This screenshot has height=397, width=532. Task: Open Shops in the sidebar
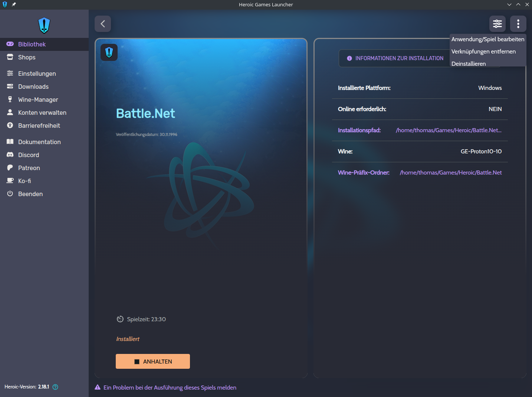(x=44, y=57)
